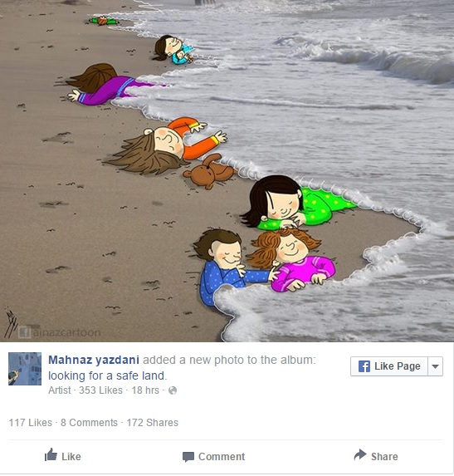Click the artist signature on the cartoon
The height and width of the screenshot is (476, 454).
tap(10, 323)
